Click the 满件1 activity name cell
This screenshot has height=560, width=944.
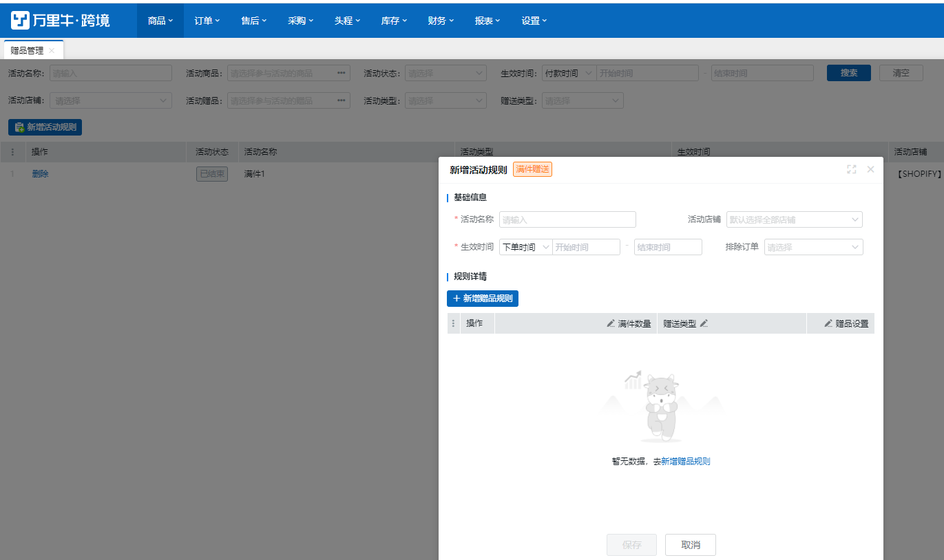(x=255, y=174)
